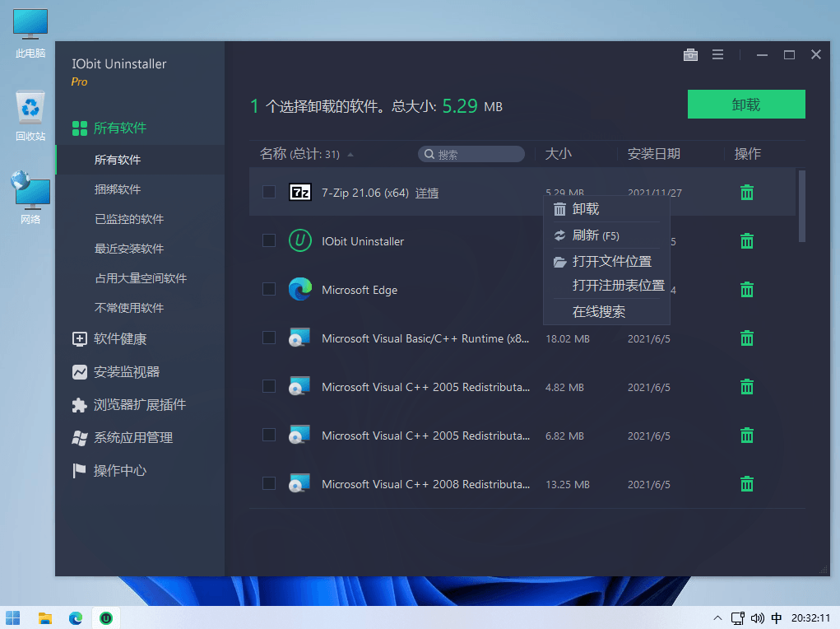
Task: Click the flag icon for 操作中心
Action: click(79, 471)
